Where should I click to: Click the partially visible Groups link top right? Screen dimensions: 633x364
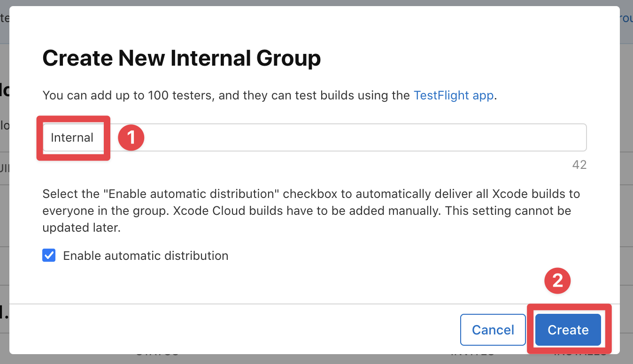pos(627,18)
